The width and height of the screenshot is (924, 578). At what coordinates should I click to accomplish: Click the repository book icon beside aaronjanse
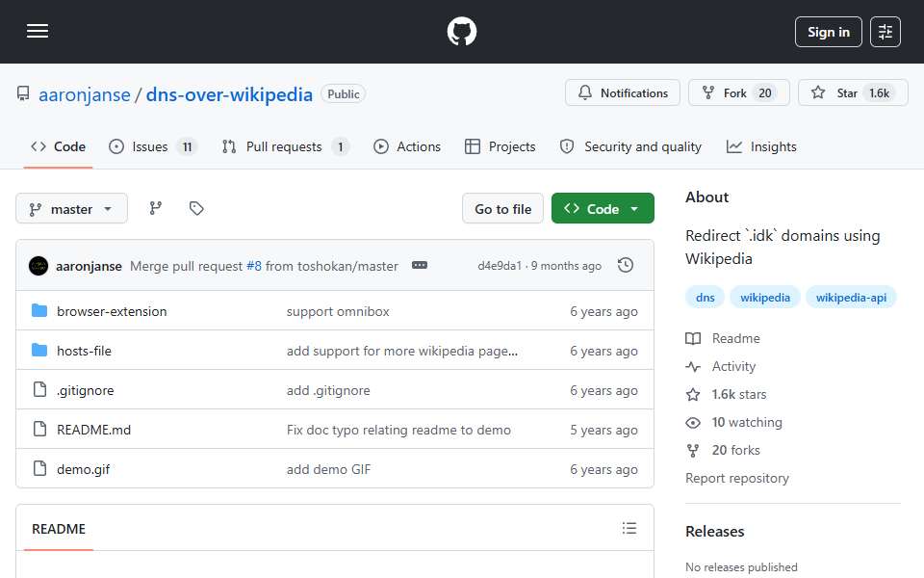pyautogui.click(x=23, y=93)
